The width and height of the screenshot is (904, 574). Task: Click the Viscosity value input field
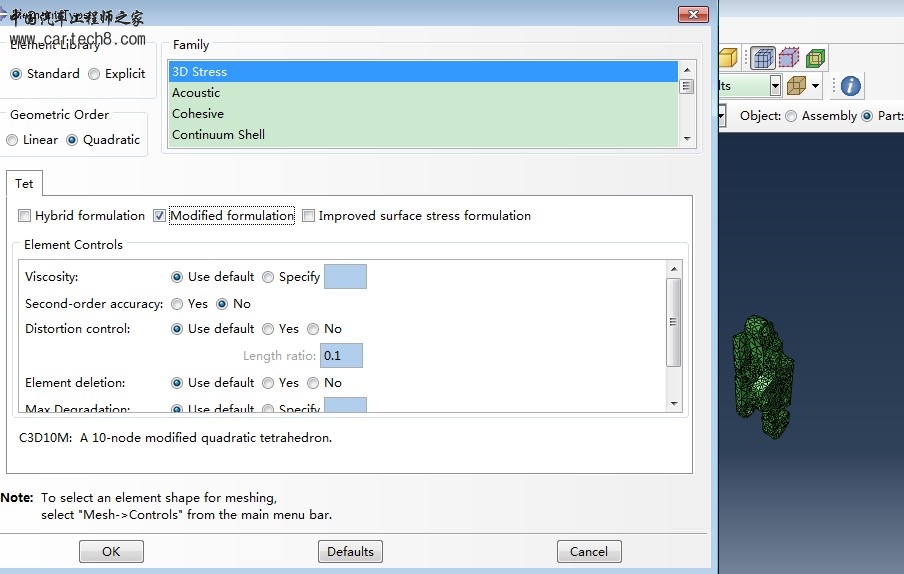pyautogui.click(x=345, y=277)
